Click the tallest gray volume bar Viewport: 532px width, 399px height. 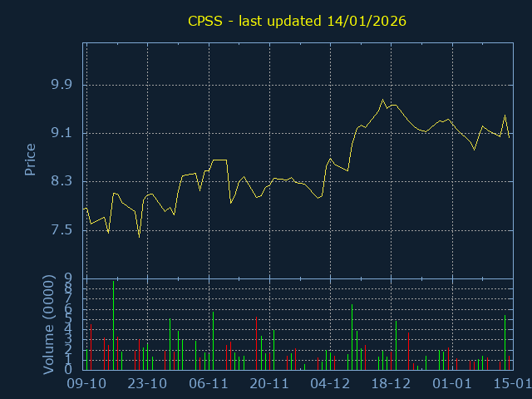click(352, 337)
